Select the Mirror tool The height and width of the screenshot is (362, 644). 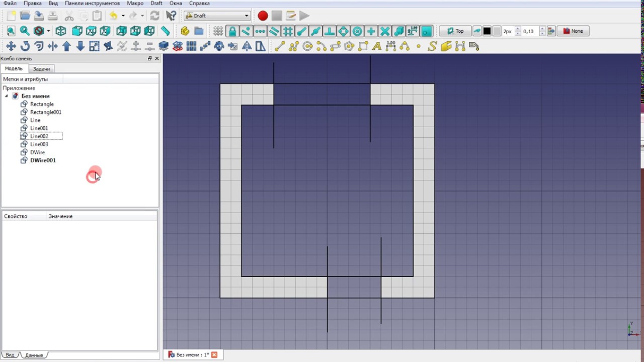pyautogui.click(x=247, y=46)
